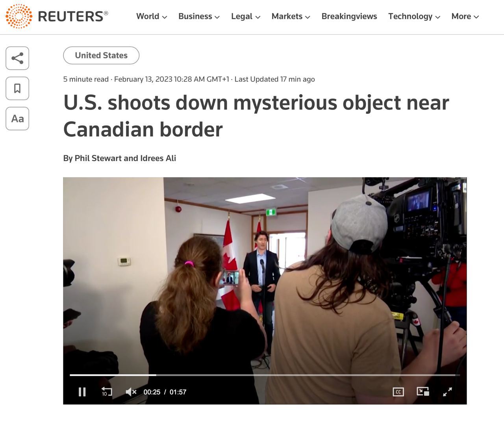Viewport: 504px width, 423px height.
Task: Toggle picture-in-picture mode for video
Action: [423, 391]
